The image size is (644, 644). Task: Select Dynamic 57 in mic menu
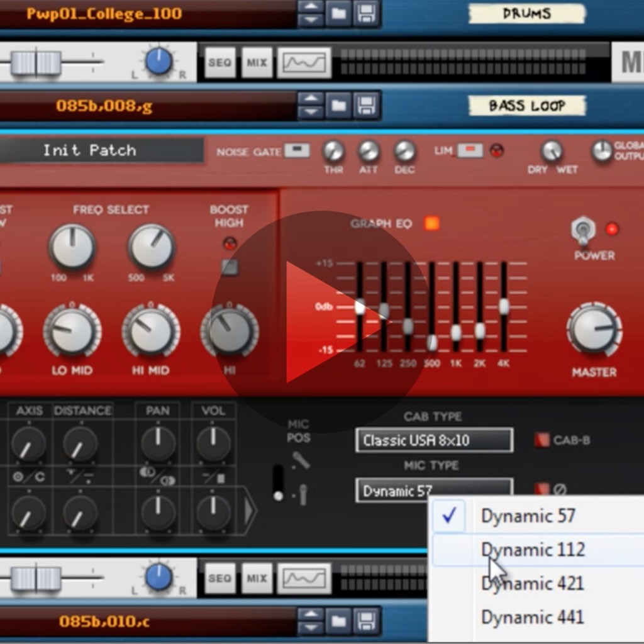point(536,516)
